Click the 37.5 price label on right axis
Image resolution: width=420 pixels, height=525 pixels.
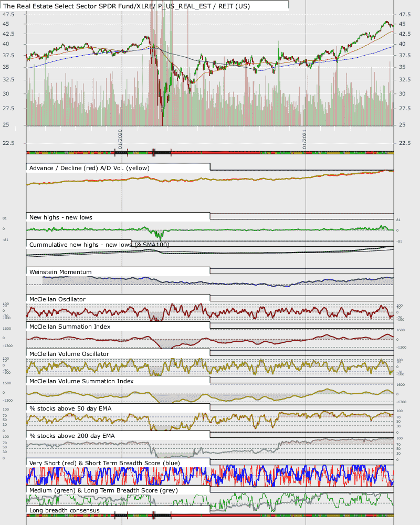coord(405,55)
